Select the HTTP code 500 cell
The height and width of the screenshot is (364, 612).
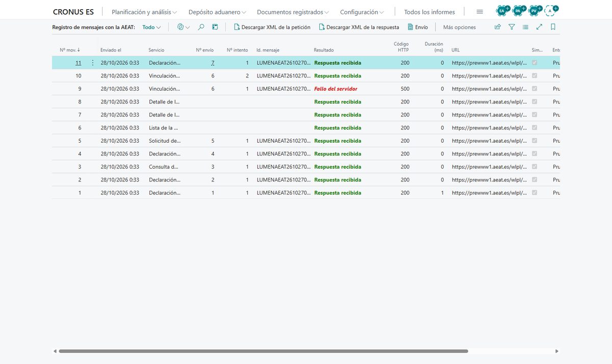click(405, 89)
